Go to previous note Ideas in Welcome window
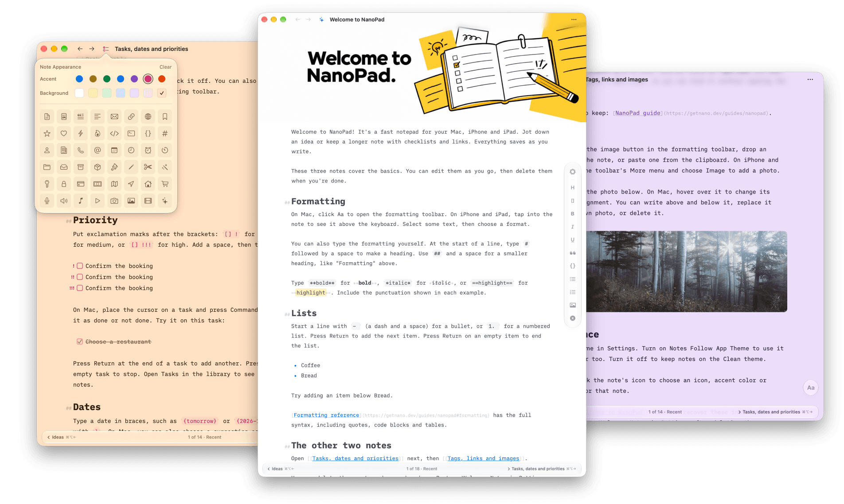The width and height of the screenshot is (844, 504). tap(281, 469)
